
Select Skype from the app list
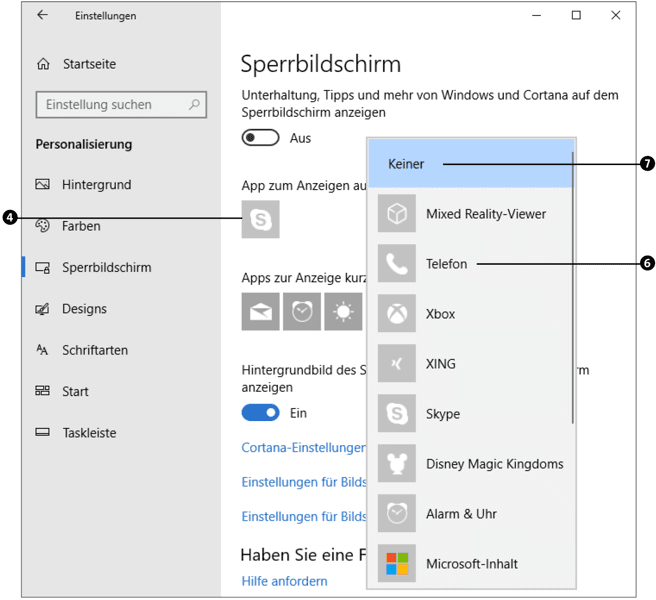[470, 413]
